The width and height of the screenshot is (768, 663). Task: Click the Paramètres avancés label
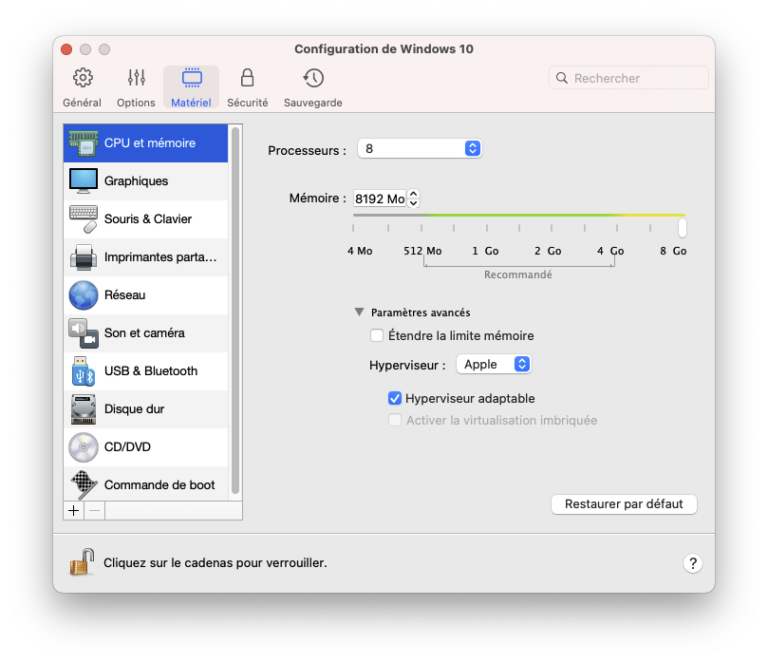point(420,312)
